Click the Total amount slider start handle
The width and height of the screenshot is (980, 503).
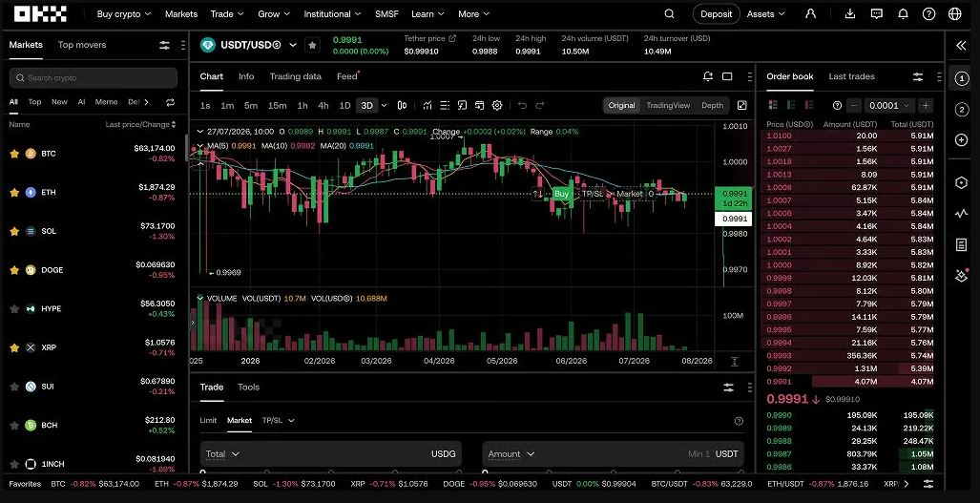click(x=202, y=472)
